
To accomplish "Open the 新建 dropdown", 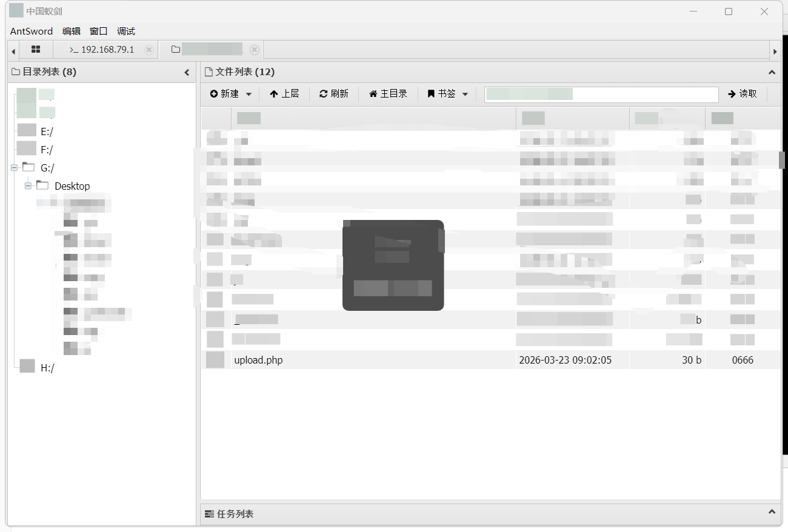I will point(231,94).
